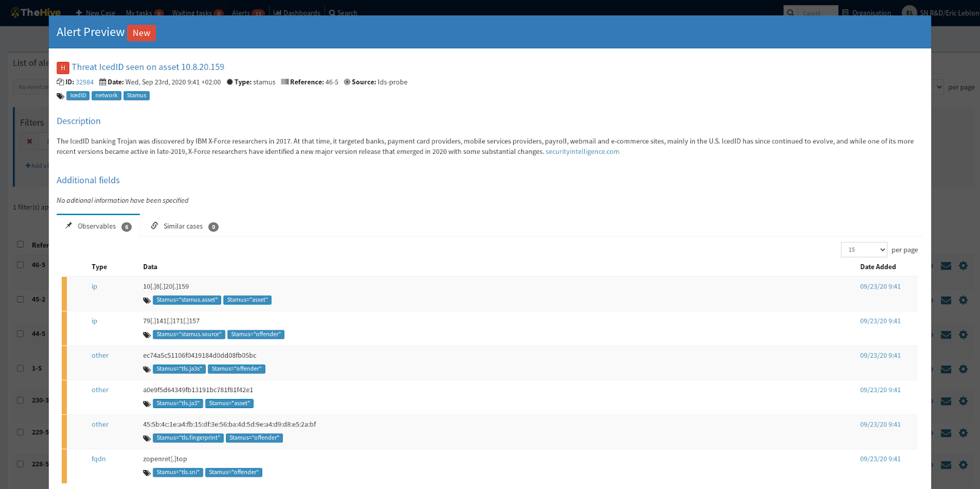
Task: Switch to the Similar cases tab
Action: [x=184, y=226]
